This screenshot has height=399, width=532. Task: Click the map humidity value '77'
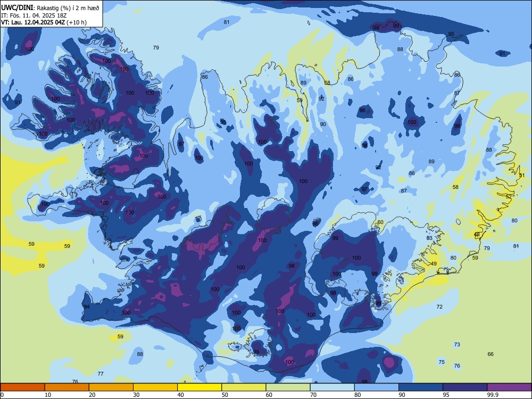click(101, 373)
